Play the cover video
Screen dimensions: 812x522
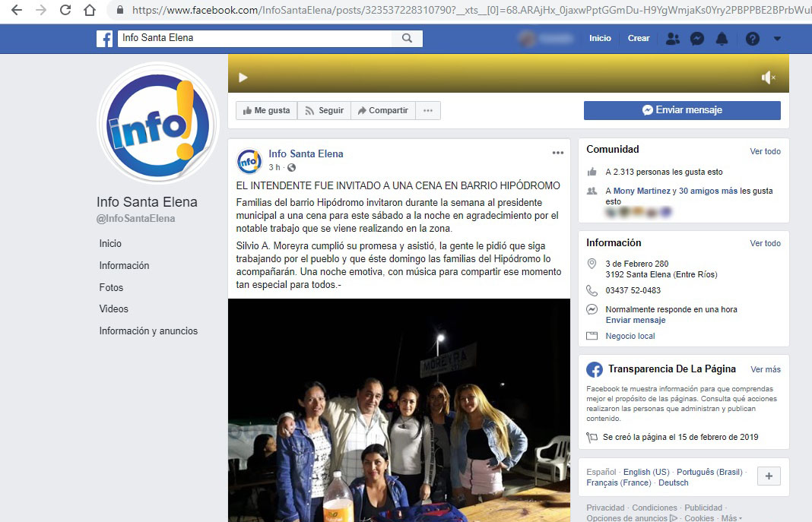pos(243,77)
